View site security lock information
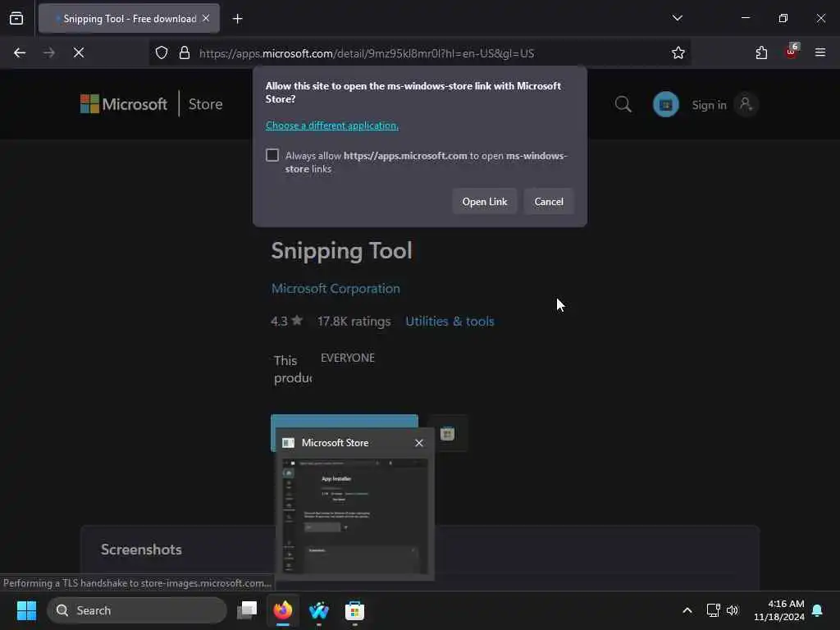840x630 pixels. click(x=185, y=52)
